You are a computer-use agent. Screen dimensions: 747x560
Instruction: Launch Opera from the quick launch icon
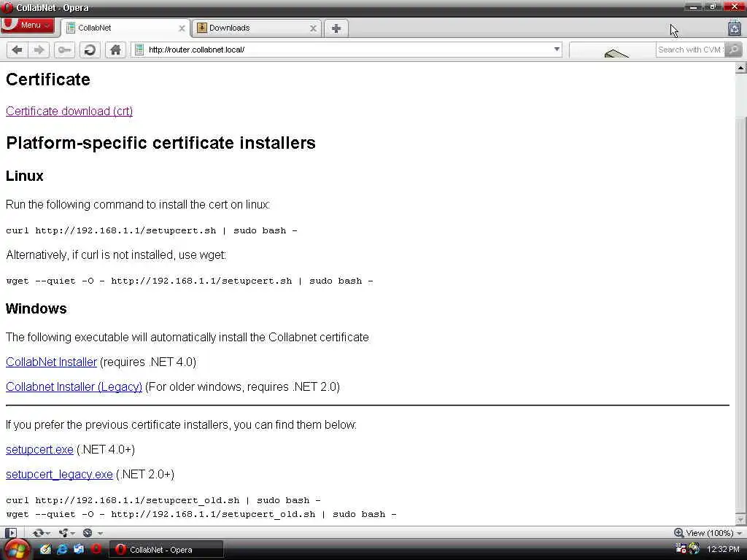96,550
